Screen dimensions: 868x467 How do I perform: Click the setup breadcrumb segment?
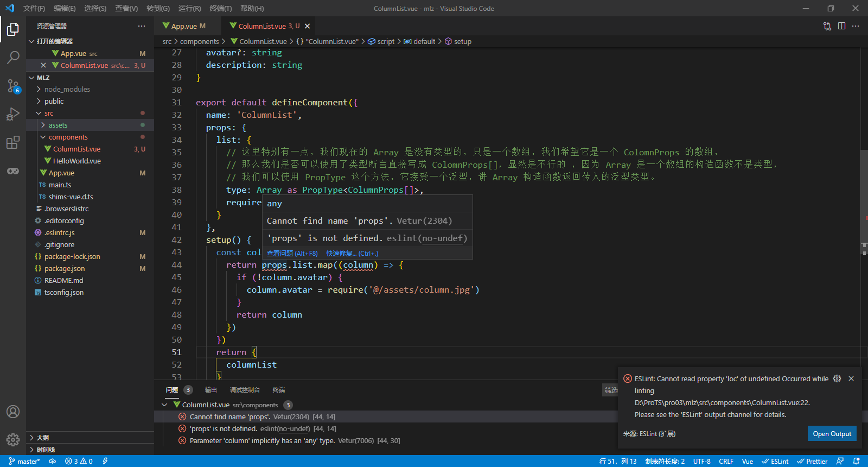point(458,41)
